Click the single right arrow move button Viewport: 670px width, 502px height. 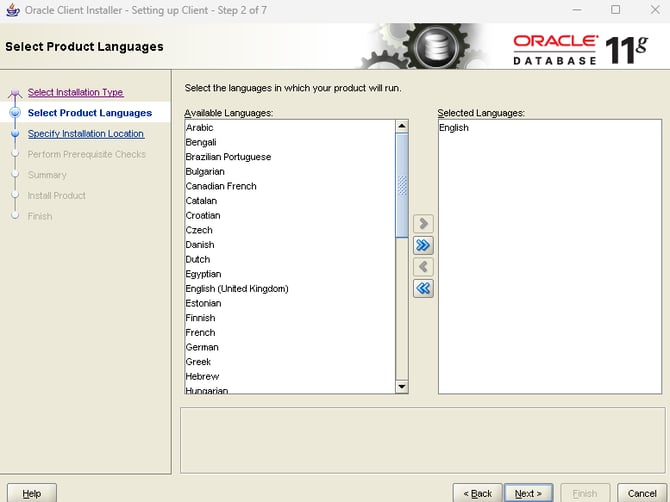point(423,223)
